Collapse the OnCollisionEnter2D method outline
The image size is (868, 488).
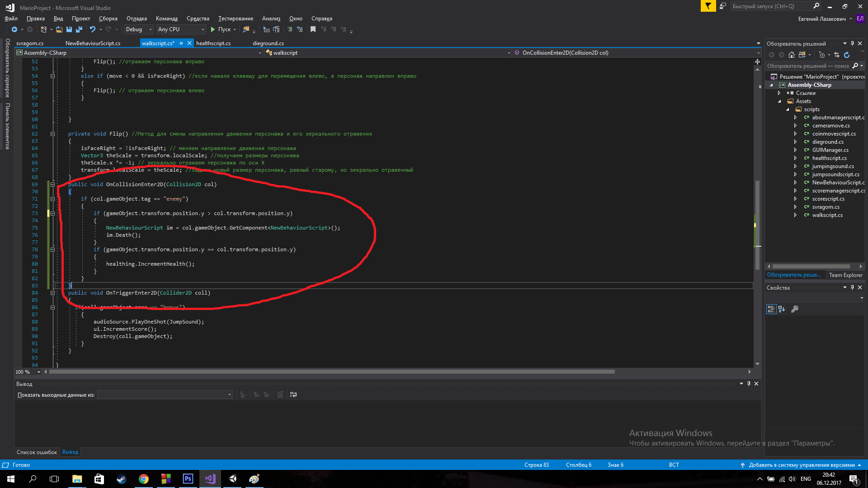click(x=52, y=184)
